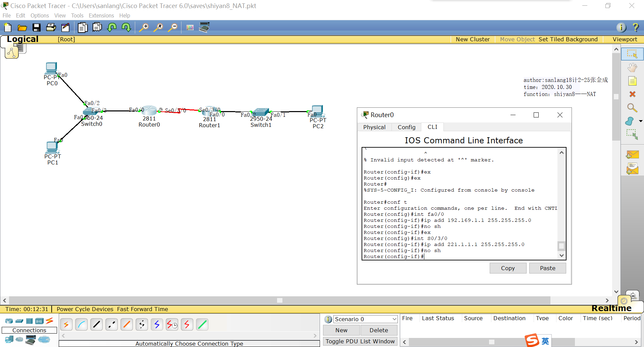Choose the Draw Polygon shape tool
This screenshot has width=644, height=347.
tap(630, 121)
